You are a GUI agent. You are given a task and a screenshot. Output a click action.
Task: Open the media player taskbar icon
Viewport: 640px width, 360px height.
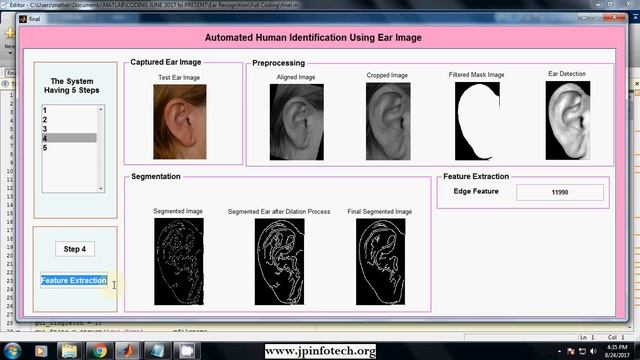pos(41,351)
